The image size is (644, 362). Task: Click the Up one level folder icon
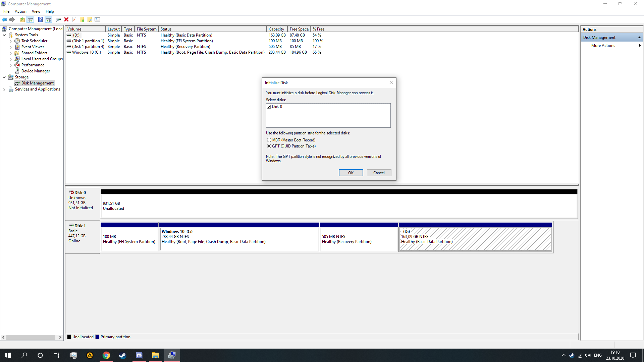point(22,19)
